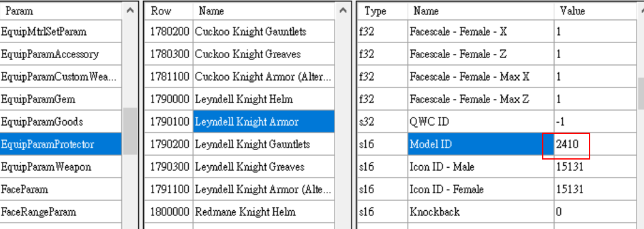This screenshot has width=644, height=229.
Task: Select the EquipParamAccessory param
Action: coord(61,54)
